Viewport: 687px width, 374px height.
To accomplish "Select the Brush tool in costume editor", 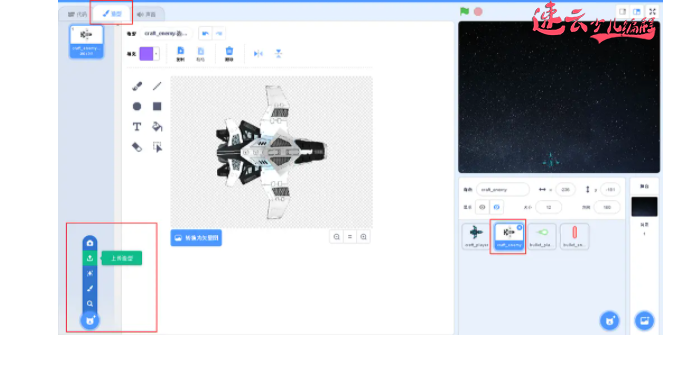I will [137, 86].
